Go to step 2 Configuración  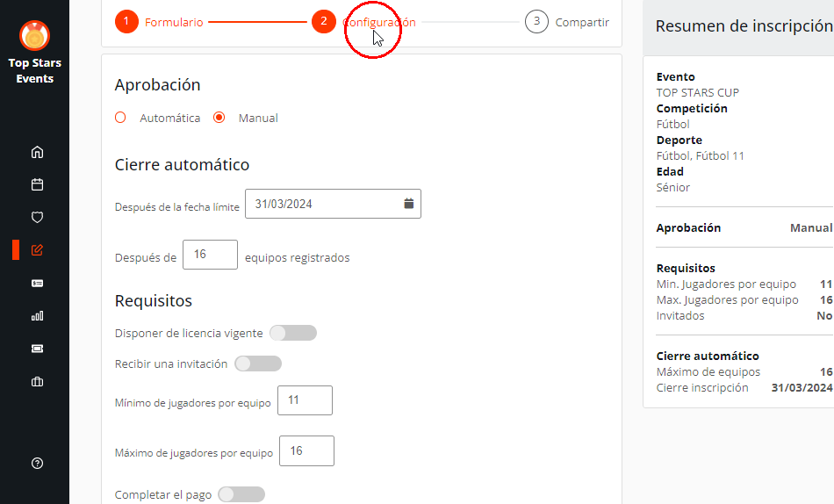[x=363, y=22]
